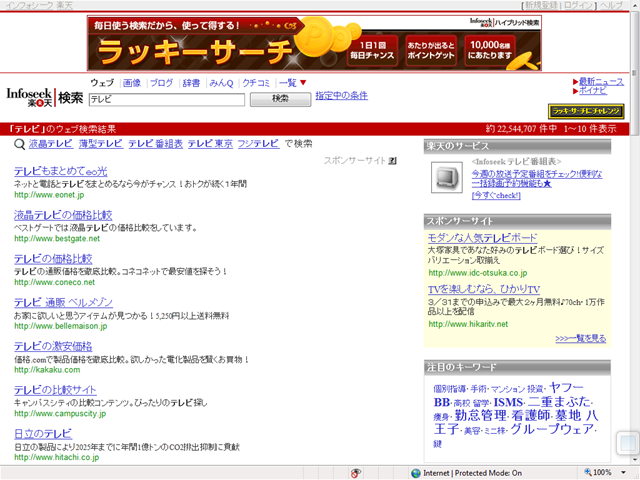Screen dimensions: 640x480
Task: Open result テレビもまとめてeo光
Action: (x=61, y=171)
